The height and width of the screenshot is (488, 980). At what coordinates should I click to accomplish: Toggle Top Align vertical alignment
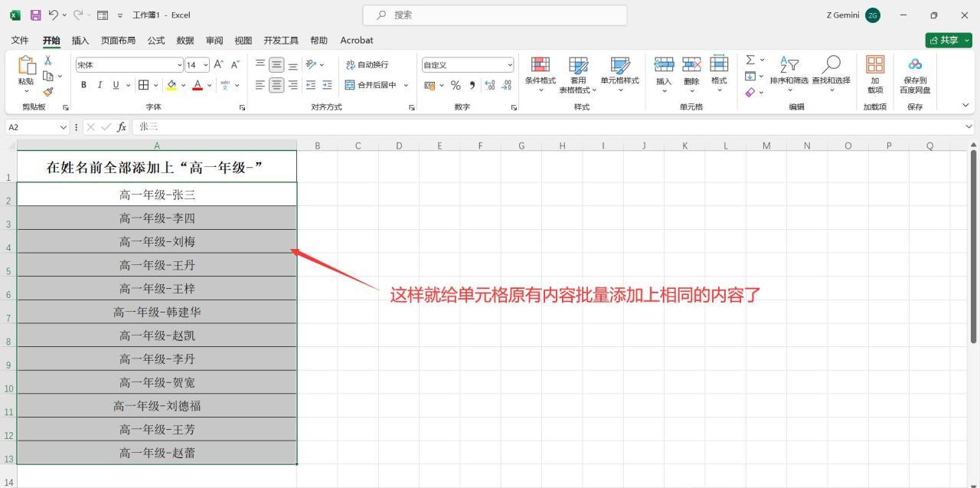click(x=260, y=64)
